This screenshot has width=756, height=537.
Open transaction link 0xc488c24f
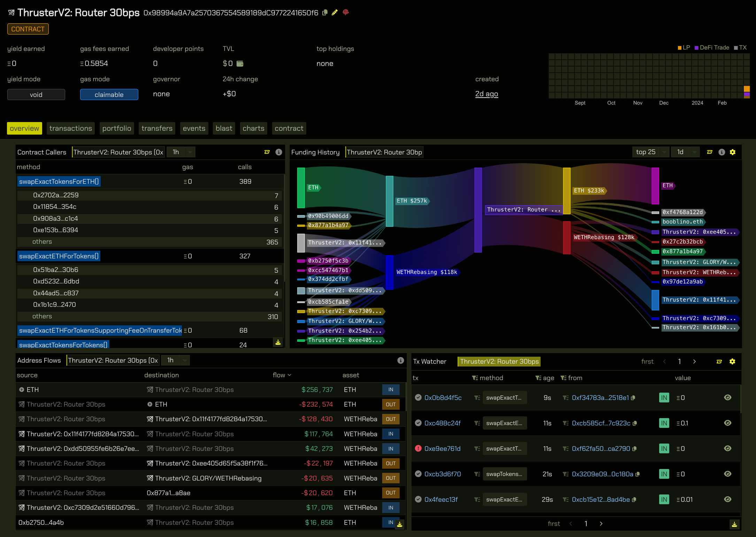coord(442,423)
